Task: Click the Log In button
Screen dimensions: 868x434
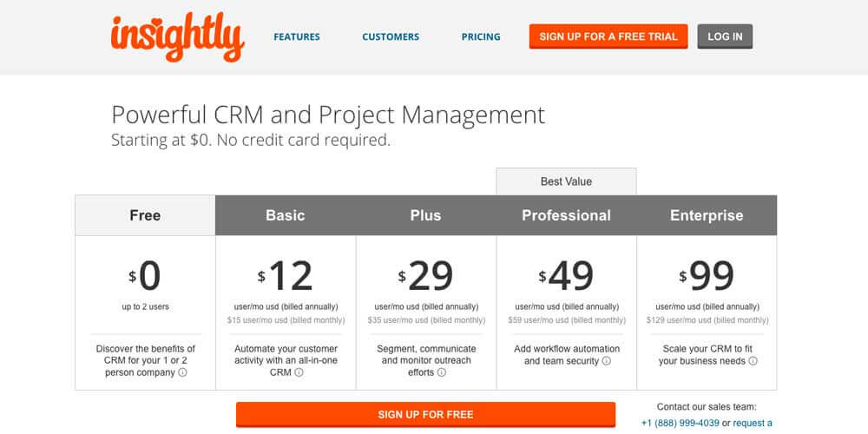Action: [725, 36]
